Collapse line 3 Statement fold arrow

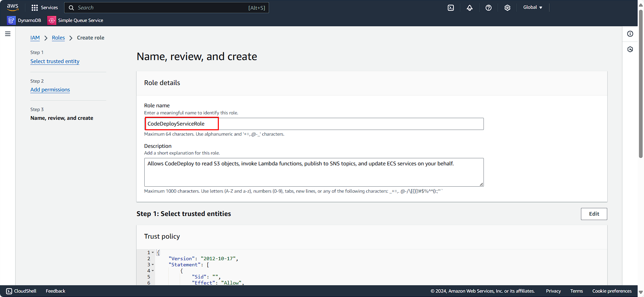[153, 265]
